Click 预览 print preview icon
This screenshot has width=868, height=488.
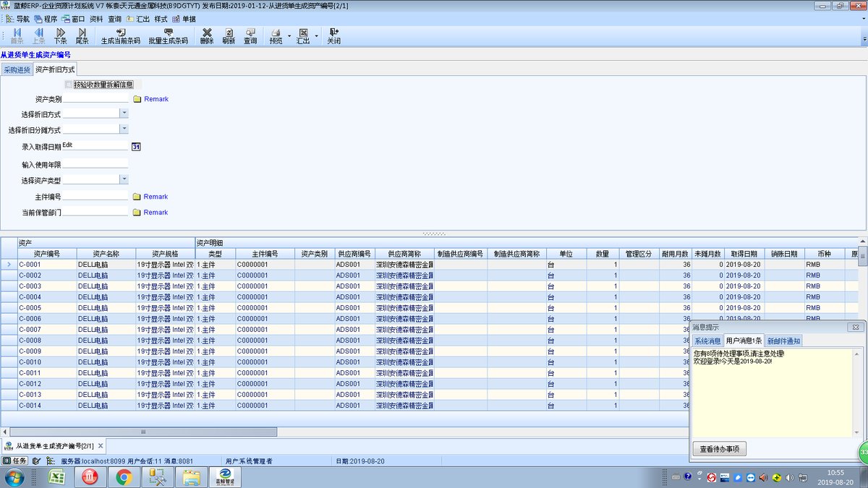click(276, 36)
